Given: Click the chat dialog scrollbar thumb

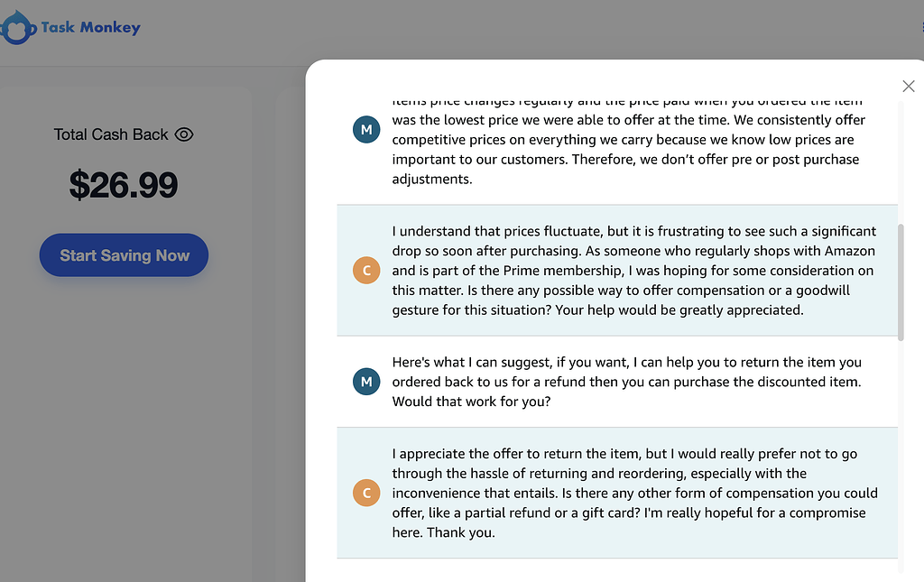Looking at the screenshot, I should click(901, 280).
